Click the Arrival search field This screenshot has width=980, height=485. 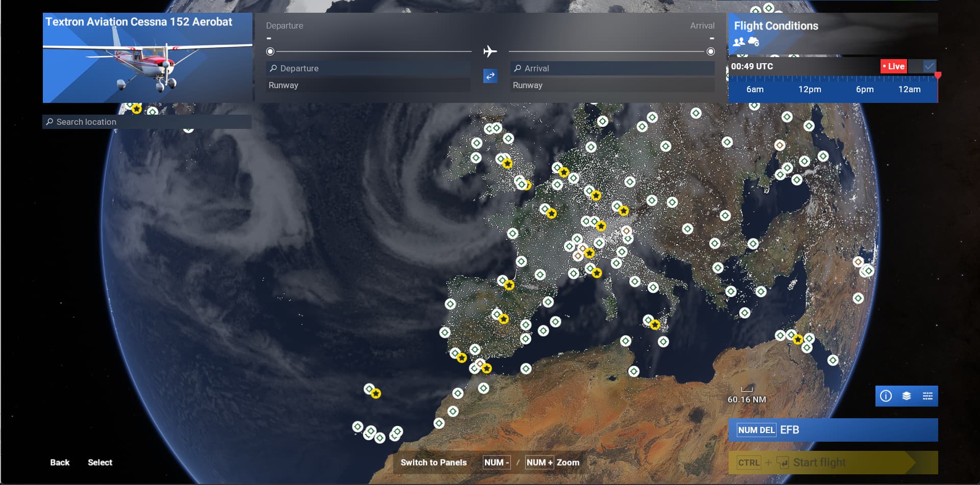coord(612,68)
